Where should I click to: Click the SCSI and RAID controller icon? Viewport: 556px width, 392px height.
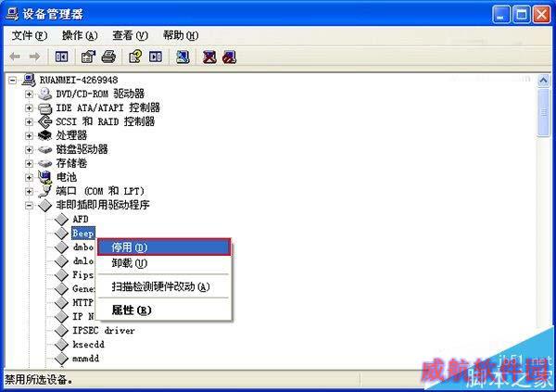pyautogui.click(x=44, y=121)
